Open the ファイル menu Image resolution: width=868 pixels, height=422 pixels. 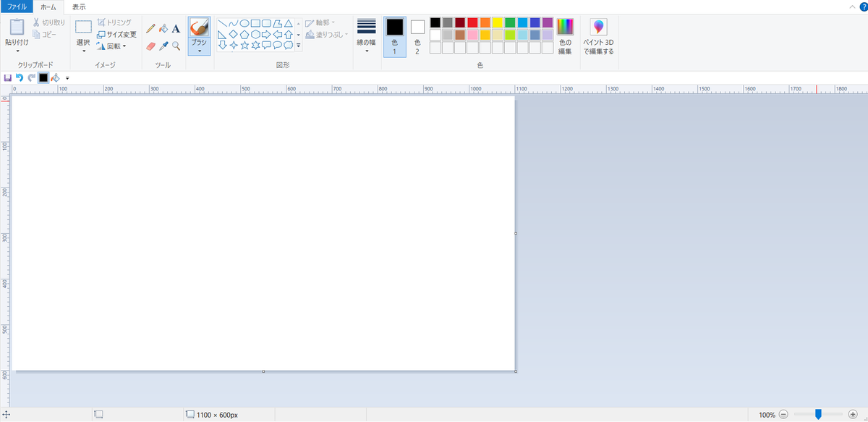coord(17,7)
